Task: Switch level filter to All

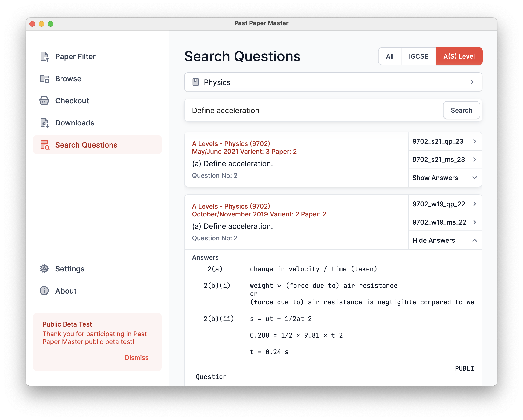Action: pyautogui.click(x=389, y=56)
